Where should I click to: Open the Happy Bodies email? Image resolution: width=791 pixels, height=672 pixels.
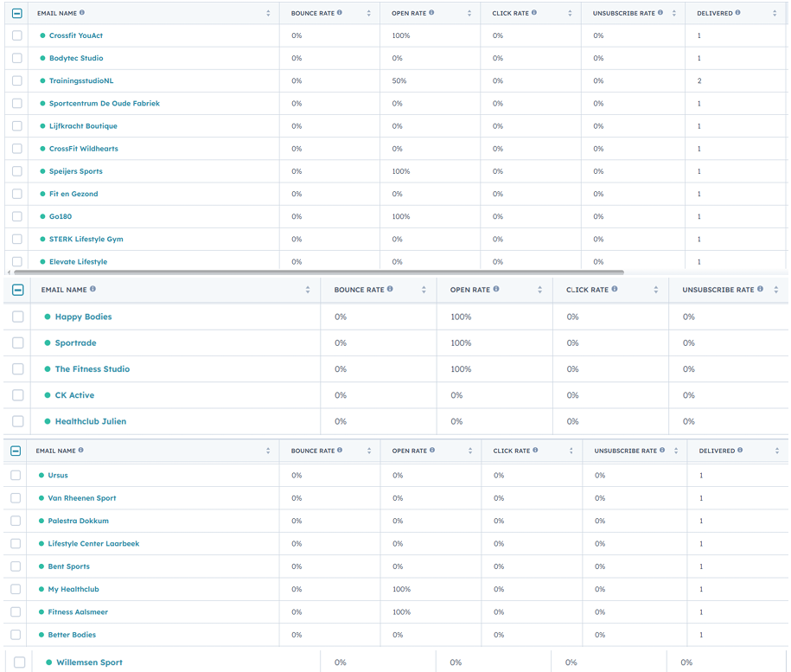click(83, 317)
